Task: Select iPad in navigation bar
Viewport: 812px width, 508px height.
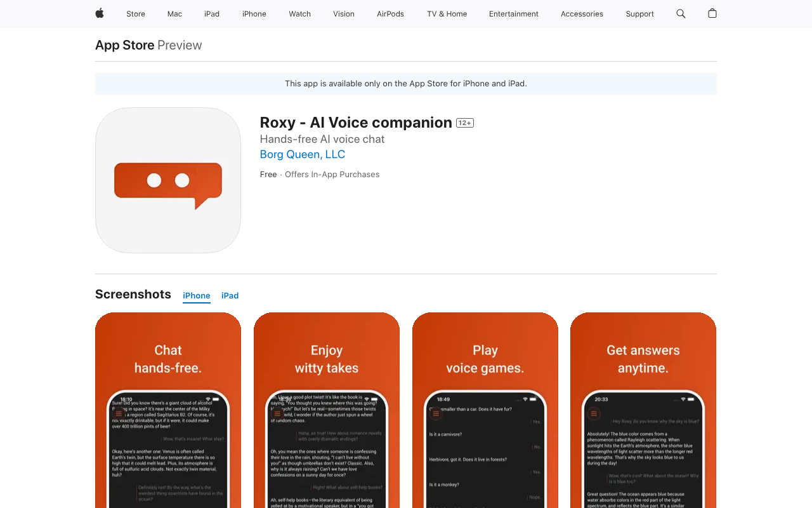Action: (x=212, y=14)
